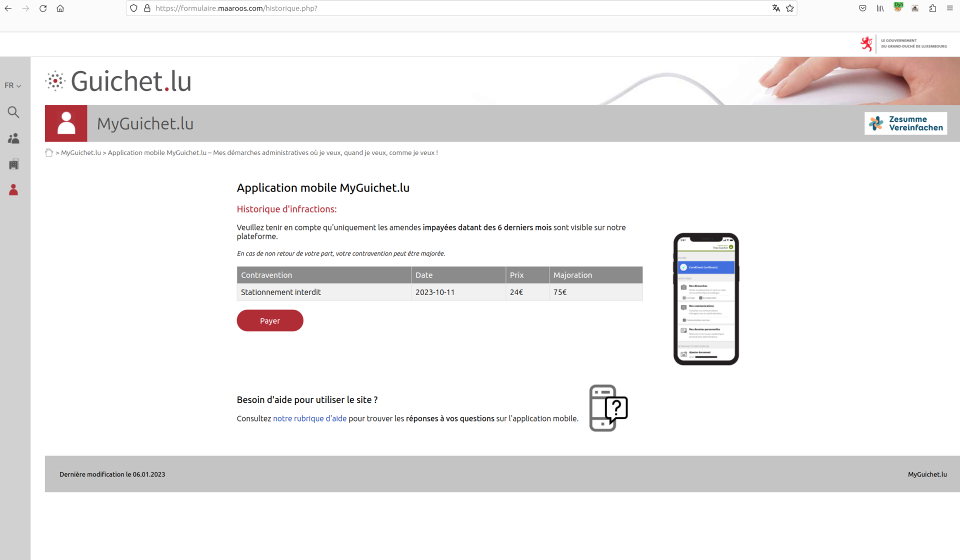The image size is (960, 560).
Task: Open the browser hamburger menu
Action: (x=949, y=8)
